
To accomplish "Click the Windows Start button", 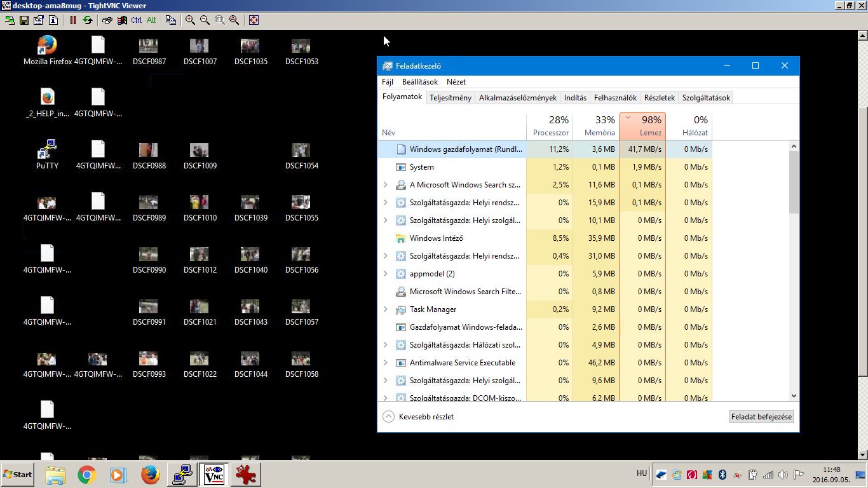I will coord(18,475).
